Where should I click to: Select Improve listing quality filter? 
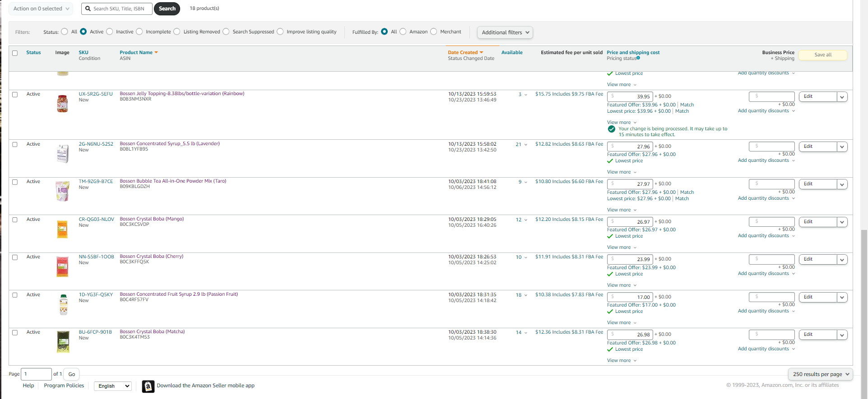(x=280, y=32)
